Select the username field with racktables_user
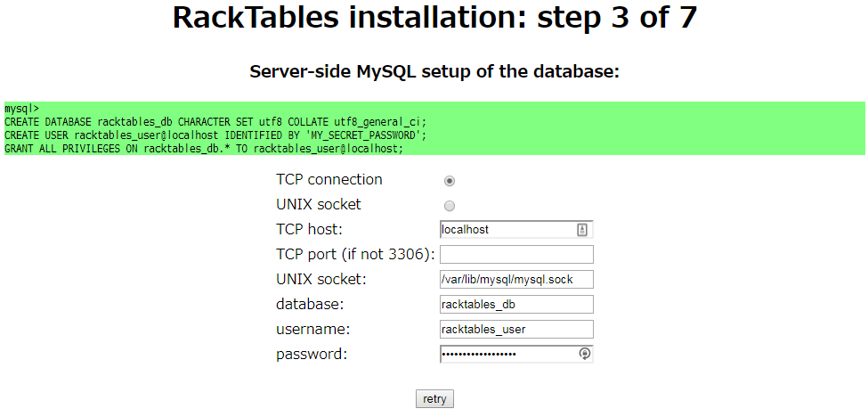This screenshot has height=417, width=868. pos(516,329)
